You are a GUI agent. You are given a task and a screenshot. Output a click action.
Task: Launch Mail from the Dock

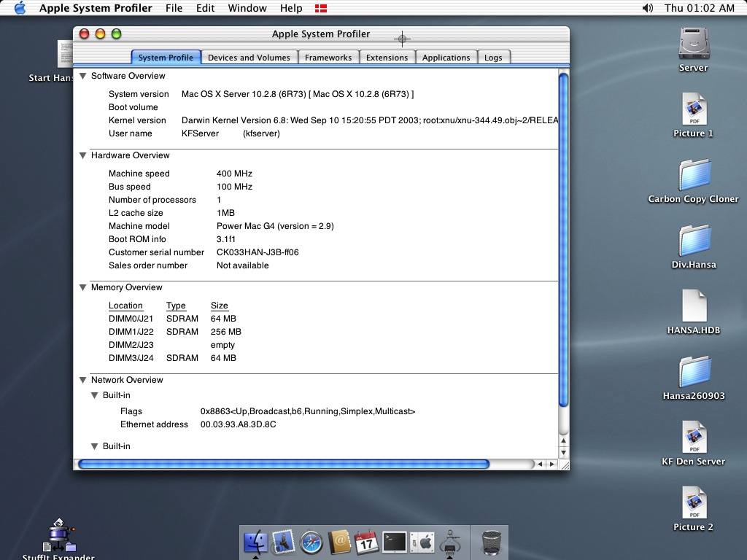tap(283, 542)
